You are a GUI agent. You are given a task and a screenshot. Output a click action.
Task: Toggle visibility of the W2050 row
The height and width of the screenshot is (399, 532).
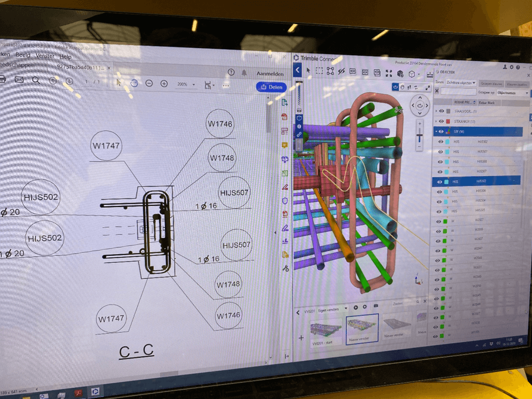tap(436, 289)
